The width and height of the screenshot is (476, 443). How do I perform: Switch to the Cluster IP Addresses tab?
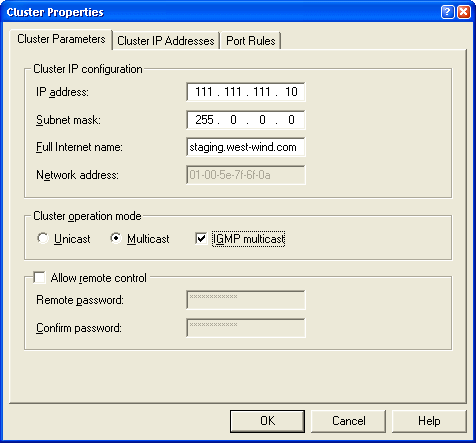(x=166, y=41)
